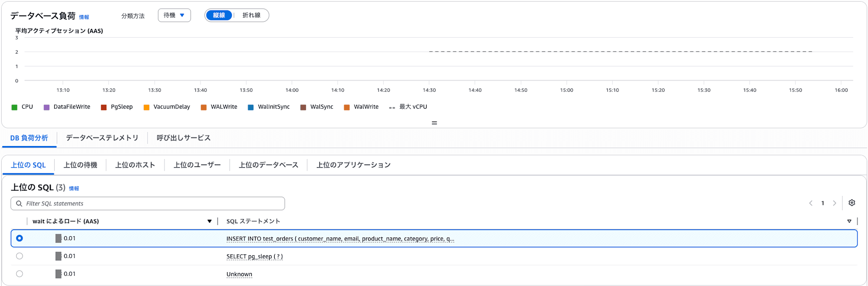Select the INSERT INTO test_orders radio button
The height and width of the screenshot is (286, 868).
pyautogui.click(x=20, y=238)
